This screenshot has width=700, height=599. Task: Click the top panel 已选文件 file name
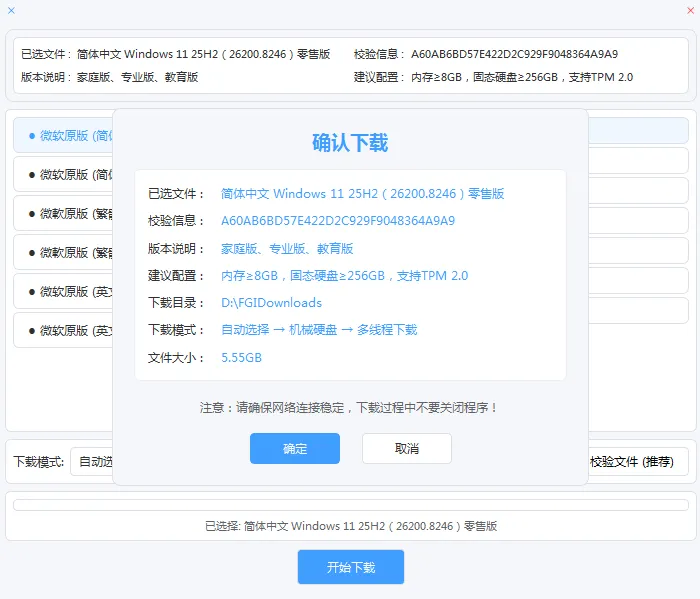click(x=204, y=54)
